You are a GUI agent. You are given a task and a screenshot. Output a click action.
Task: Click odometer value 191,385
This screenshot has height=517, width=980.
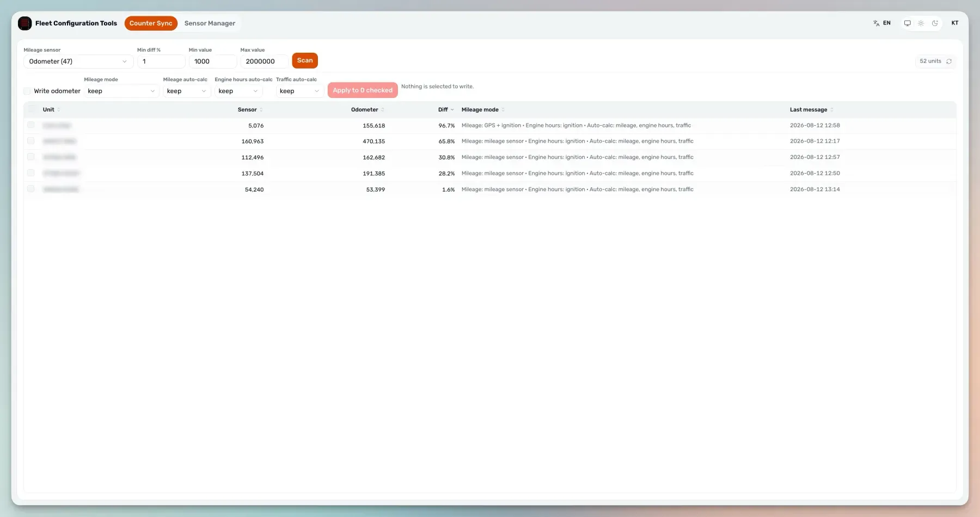[373, 174]
